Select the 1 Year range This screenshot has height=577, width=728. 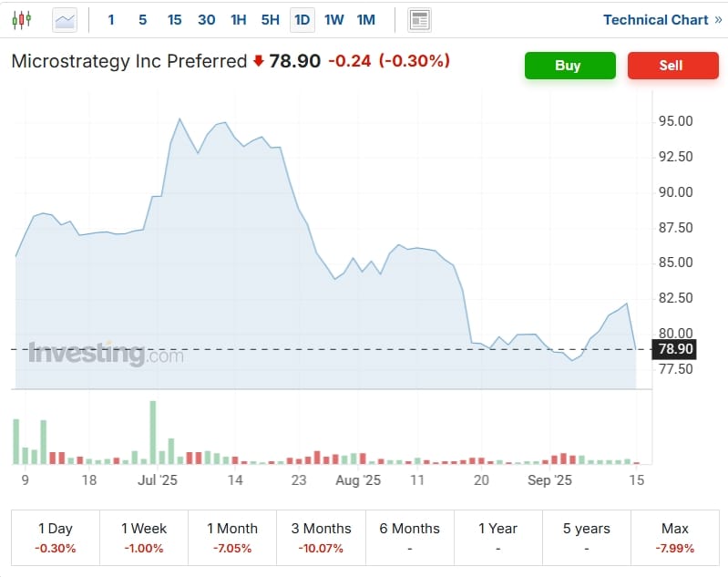click(497, 538)
